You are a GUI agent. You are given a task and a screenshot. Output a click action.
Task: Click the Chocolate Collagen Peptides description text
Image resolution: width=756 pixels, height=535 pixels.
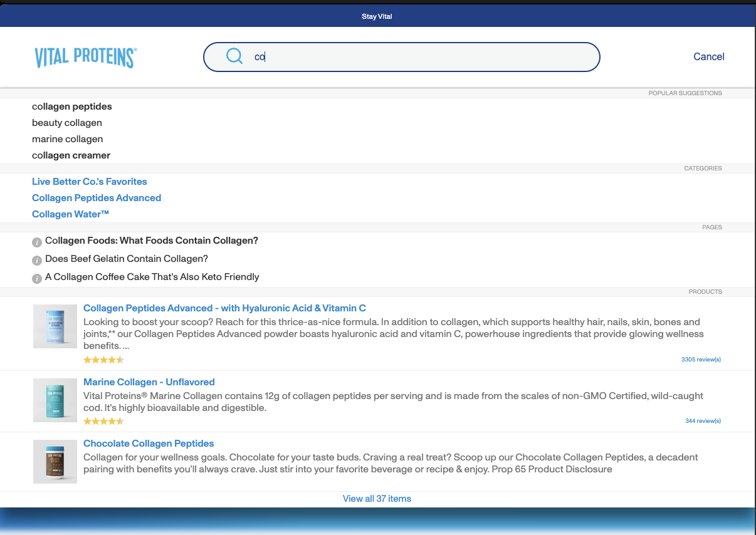point(391,463)
